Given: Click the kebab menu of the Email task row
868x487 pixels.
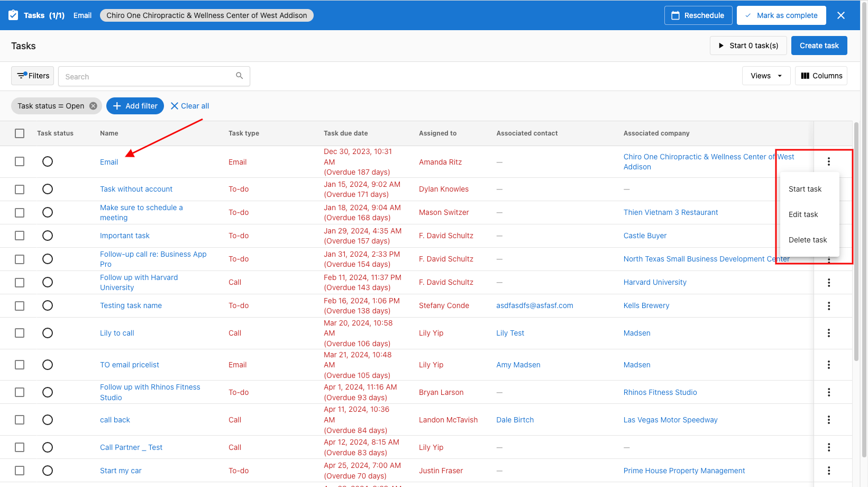Looking at the screenshot, I should click(829, 161).
